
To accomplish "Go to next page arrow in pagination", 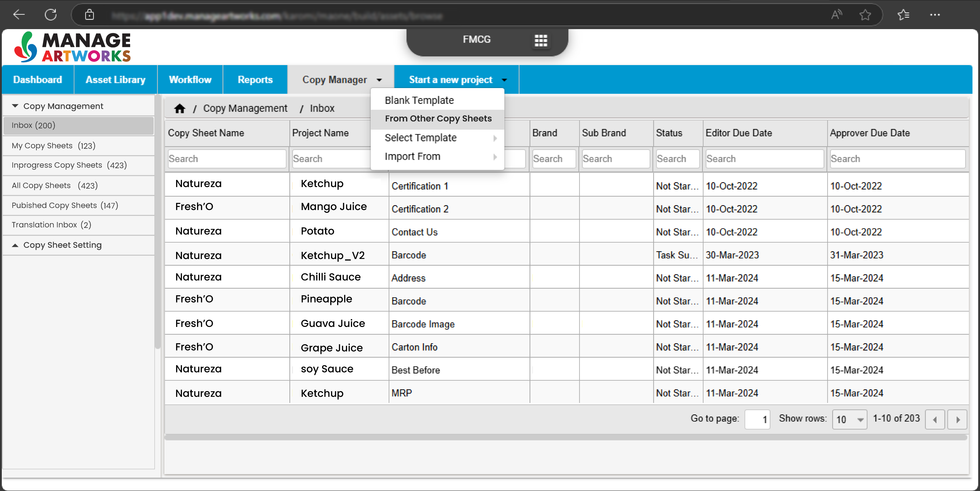I will coord(958,420).
